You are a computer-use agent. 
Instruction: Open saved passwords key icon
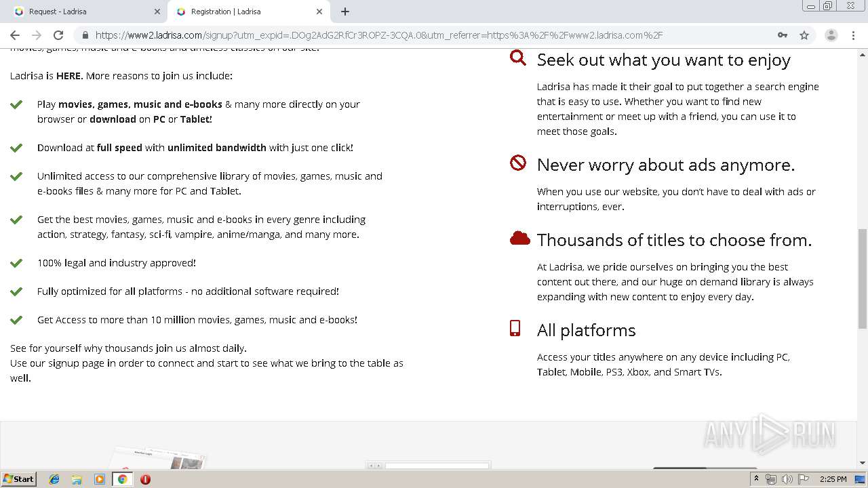pyautogui.click(x=783, y=35)
